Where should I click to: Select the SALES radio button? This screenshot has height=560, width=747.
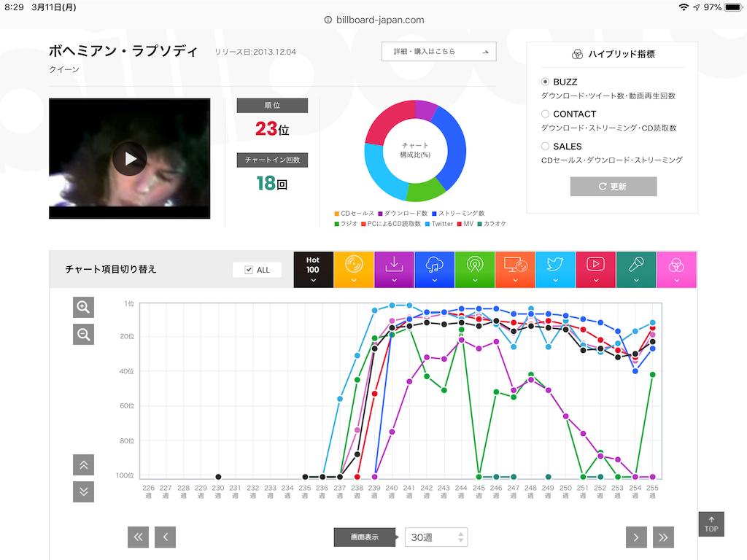tap(545, 146)
